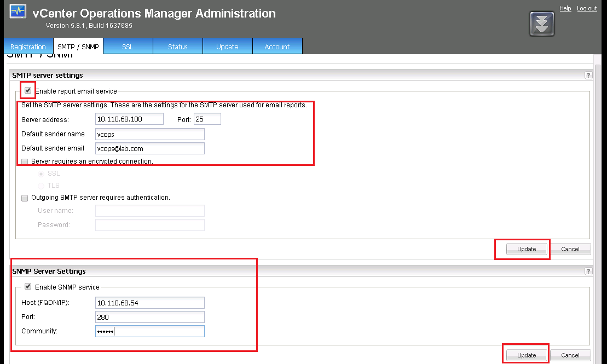This screenshot has height=364, width=607.
Task: Enable Server requires an encrypted connection
Action: coord(25,161)
